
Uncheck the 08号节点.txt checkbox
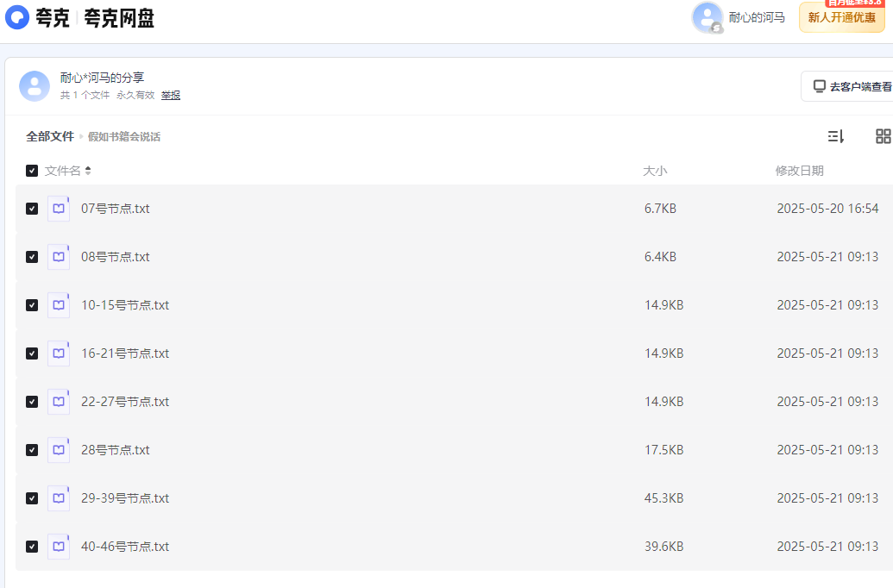pyautogui.click(x=32, y=257)
